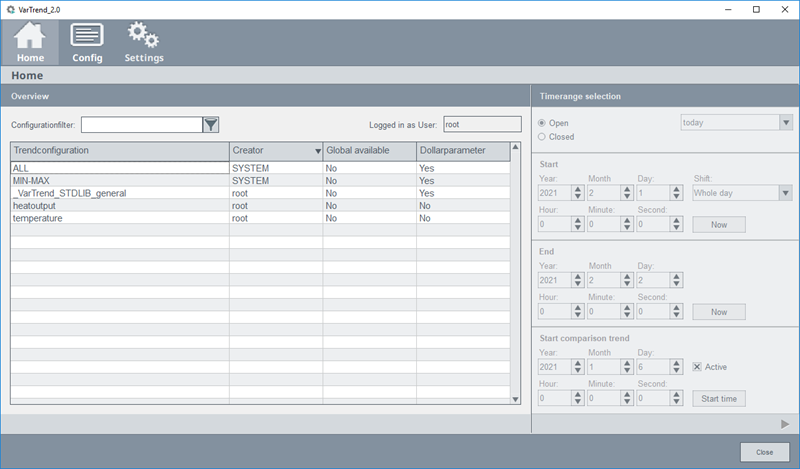Click the comparison trend Second stepper
This screenshot has width=800, height=469.
677,398
